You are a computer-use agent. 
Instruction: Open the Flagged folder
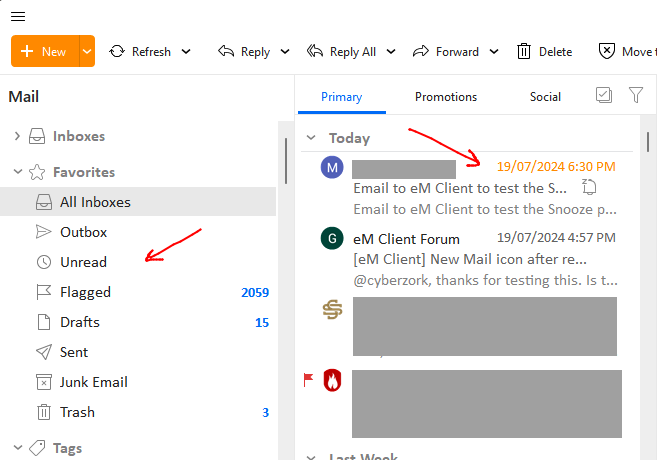[138, 292]
